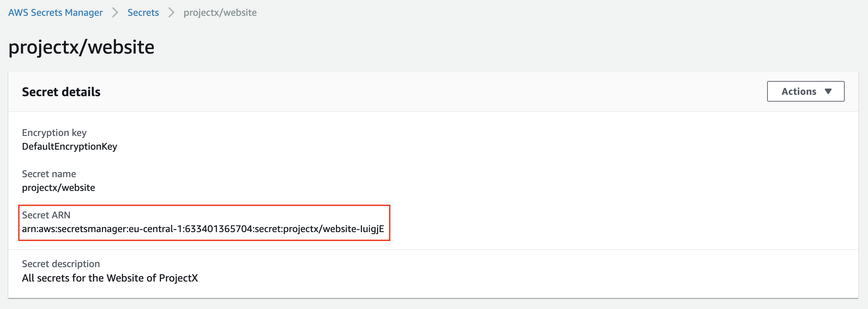Viewport: 868px width, 309px height.
Task: Click the projectx/website breadcrumb item
Action: pos(220,13)
